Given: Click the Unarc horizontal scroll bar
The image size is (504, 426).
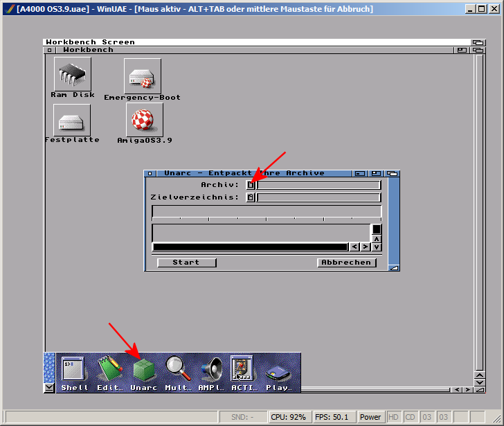Looking at the screenshot, I should [250, 247].
